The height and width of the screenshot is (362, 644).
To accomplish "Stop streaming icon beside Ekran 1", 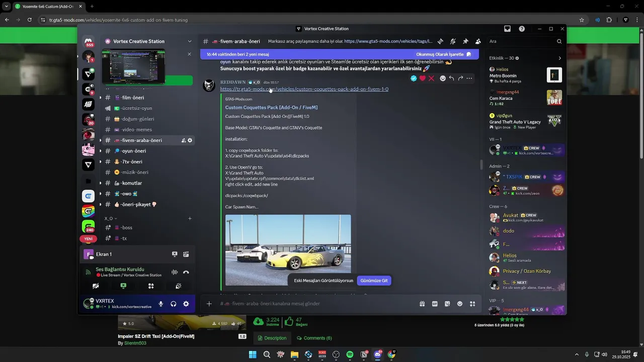I will pos(175,254).
